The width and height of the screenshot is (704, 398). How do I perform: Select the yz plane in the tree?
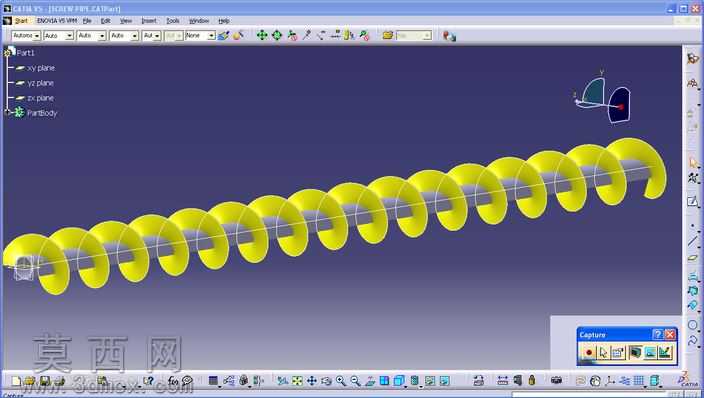[35, 83]
